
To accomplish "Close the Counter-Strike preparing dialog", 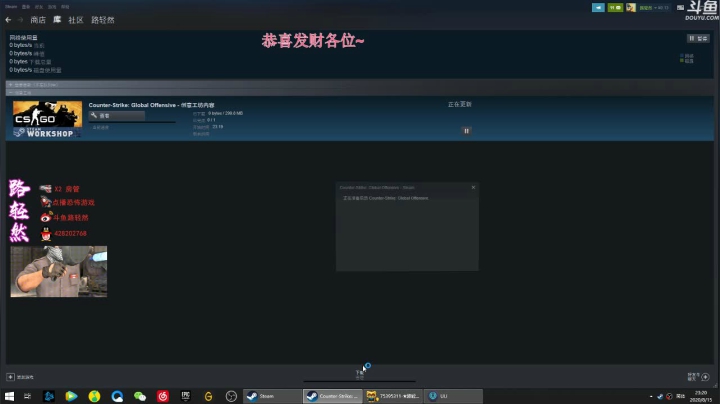I will [473, 187].
